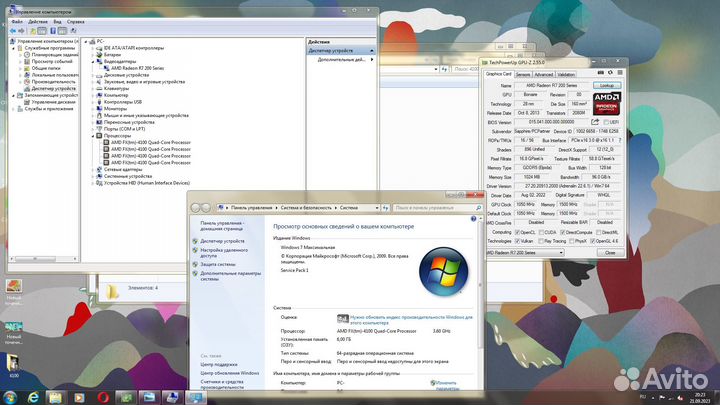Open the Справка menu
Image resolution: width=720 pixels, height=405 pixels.
[x=75, y=22]
